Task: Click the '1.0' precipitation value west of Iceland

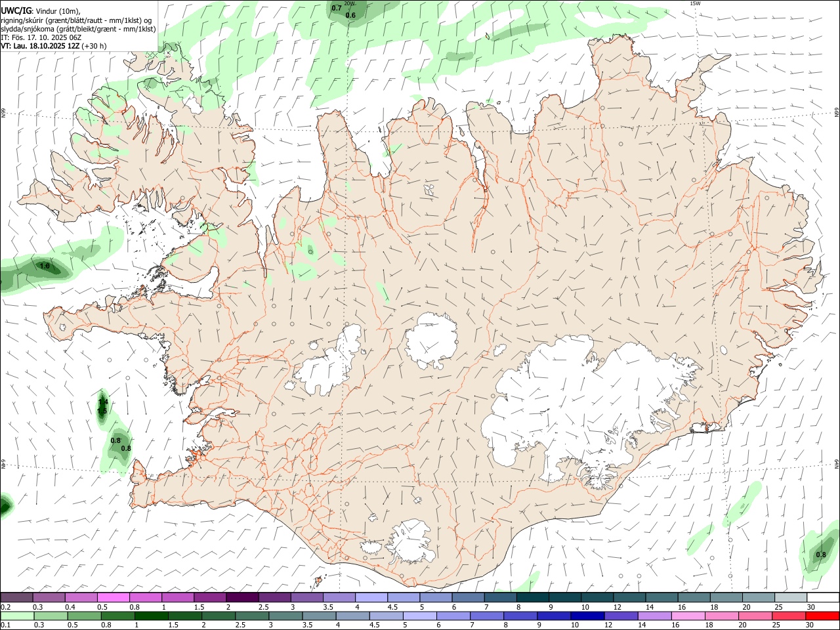Action: point(45,266)
